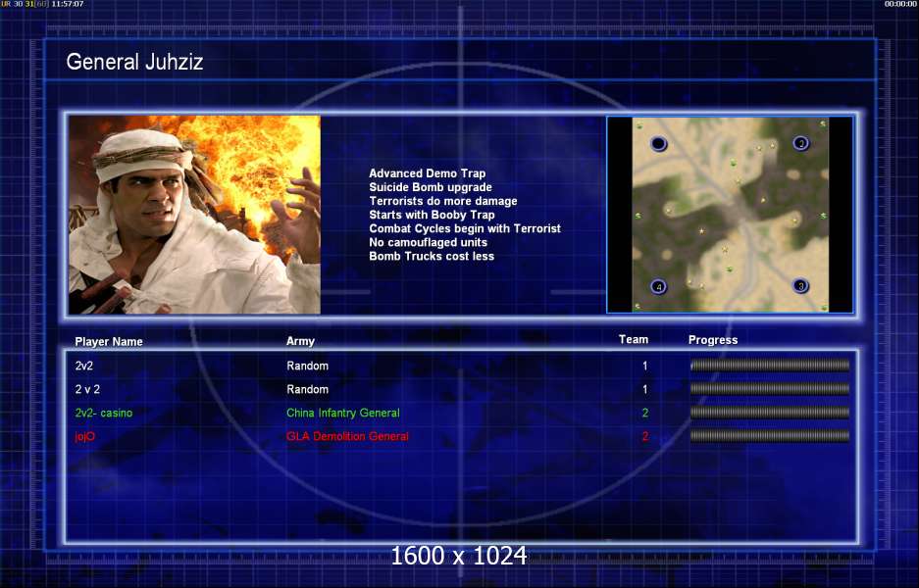Click 'GLA Demolition General' army entry
The height and width of the screenshot is (588, 919).
347,436
